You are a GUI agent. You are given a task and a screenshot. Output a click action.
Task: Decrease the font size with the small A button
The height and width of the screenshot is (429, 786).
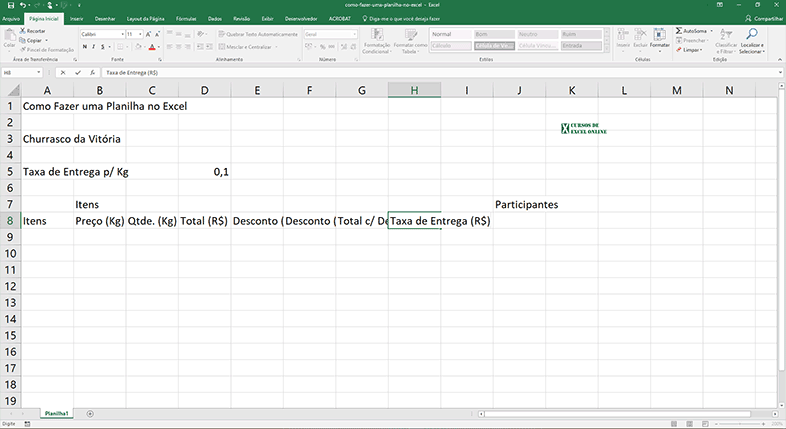pos(157,34)
